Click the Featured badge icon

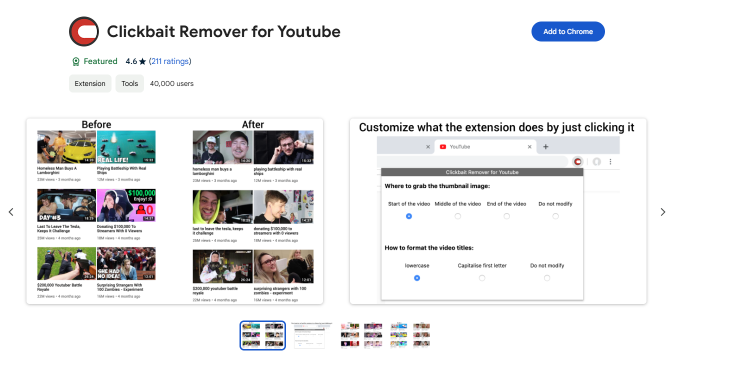[x=76, y=61]
